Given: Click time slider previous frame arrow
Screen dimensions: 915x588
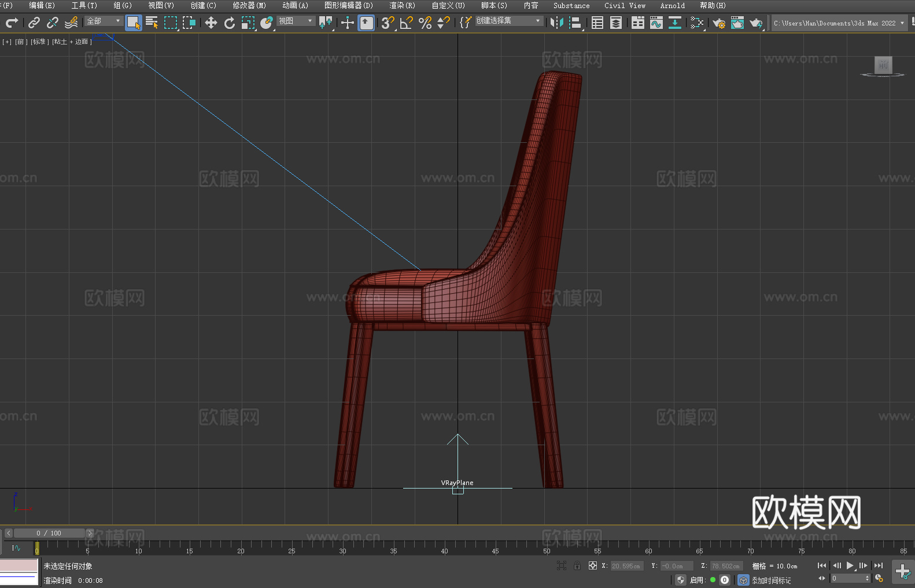Looking at the screenshot, I should 8,533.
